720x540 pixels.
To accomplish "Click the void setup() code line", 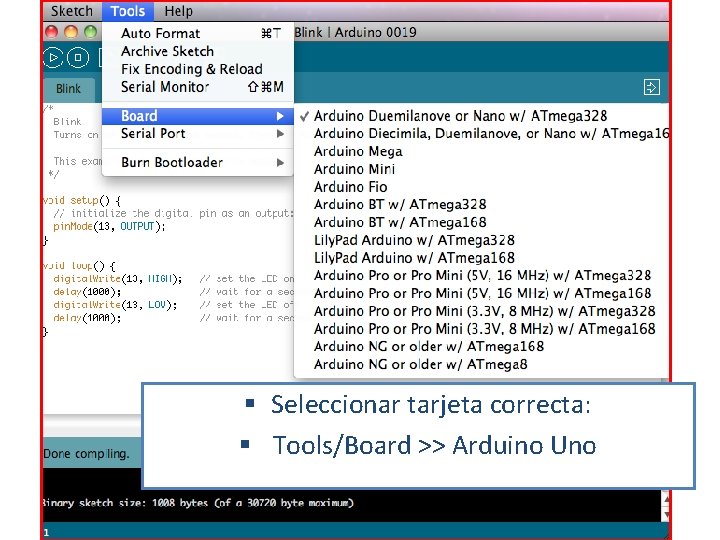I will pyautogui.click(x=82, y=201).
